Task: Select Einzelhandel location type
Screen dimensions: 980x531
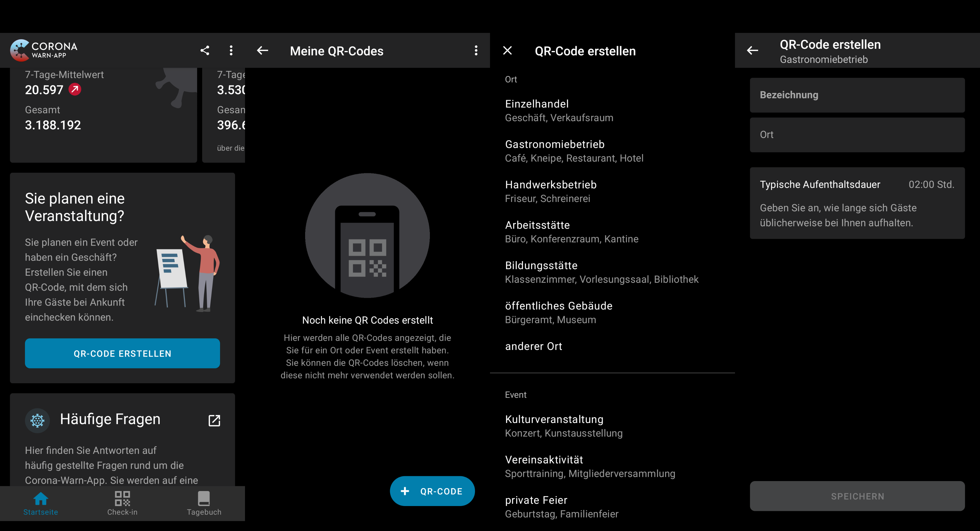Action: (612, 111)
